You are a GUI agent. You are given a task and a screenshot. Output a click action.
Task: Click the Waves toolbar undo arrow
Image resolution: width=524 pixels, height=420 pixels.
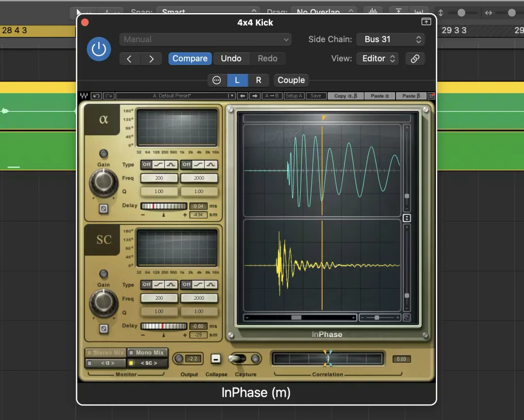pos(96,96)
